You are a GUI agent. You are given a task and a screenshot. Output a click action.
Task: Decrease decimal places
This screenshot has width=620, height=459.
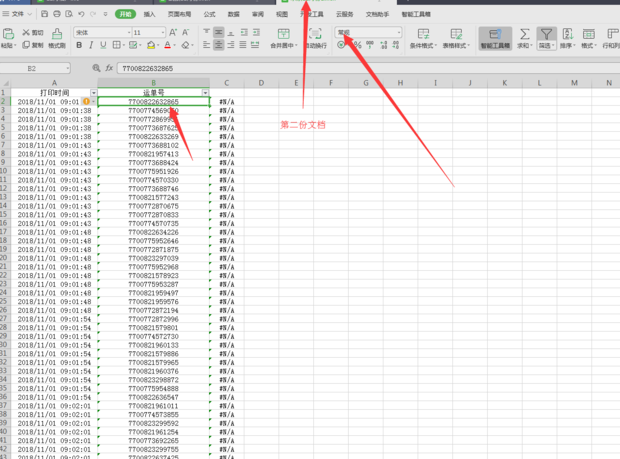coord(396,45)
